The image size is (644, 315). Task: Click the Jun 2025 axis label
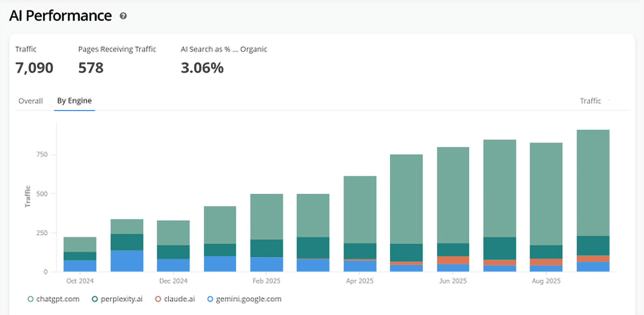[x=453, y=281]
